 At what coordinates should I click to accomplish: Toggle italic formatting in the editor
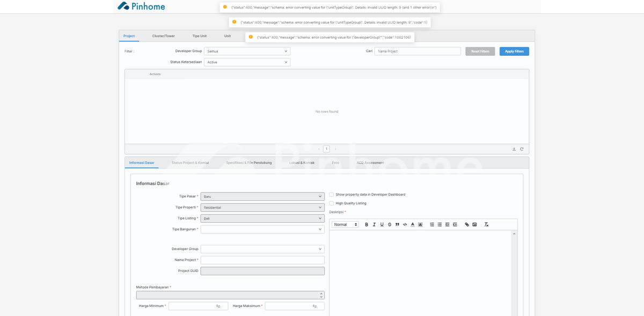[374, 224]
